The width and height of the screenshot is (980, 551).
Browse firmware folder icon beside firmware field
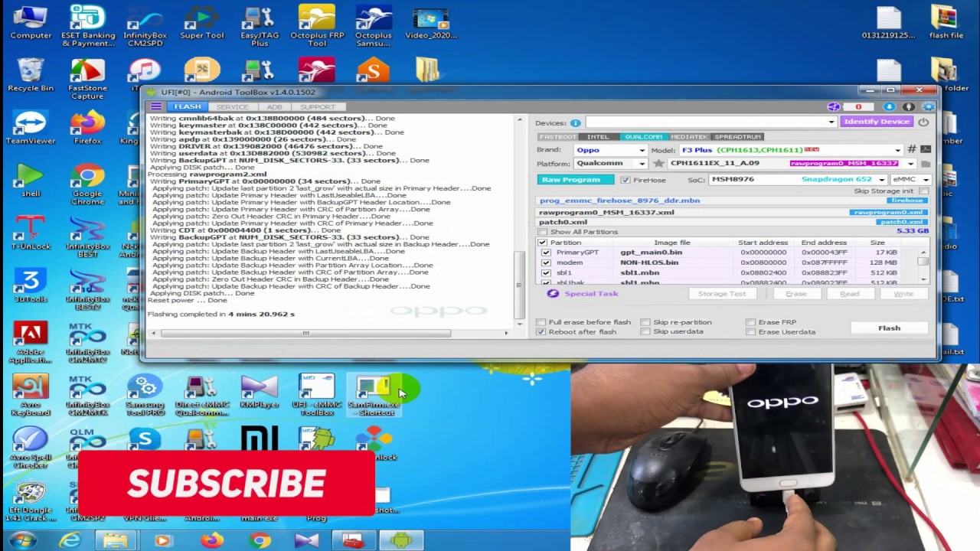(x=926, y=164)
